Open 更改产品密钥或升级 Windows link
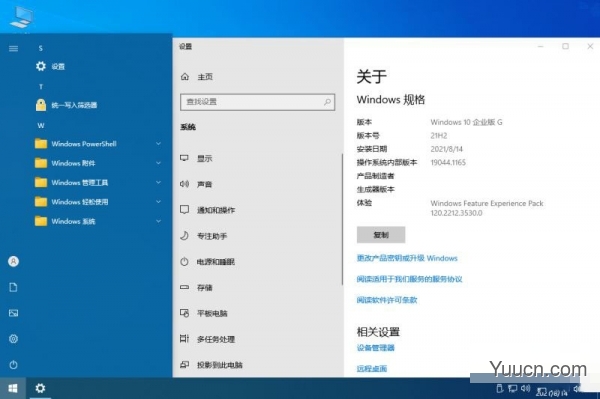This screenshot has height=399, width=600. tap(407, 258)
